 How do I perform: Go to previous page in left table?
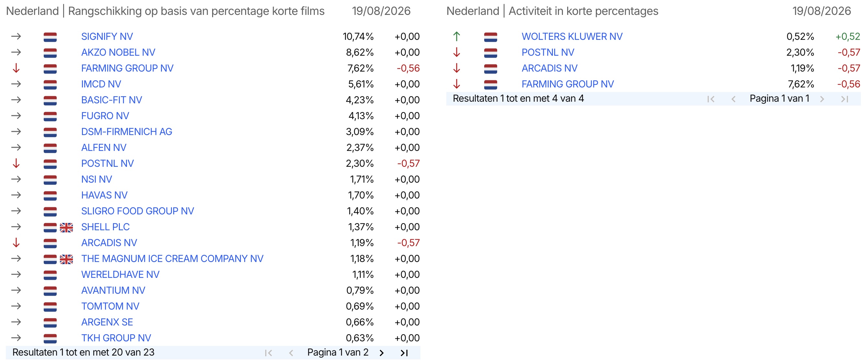[x=291, y=353]
